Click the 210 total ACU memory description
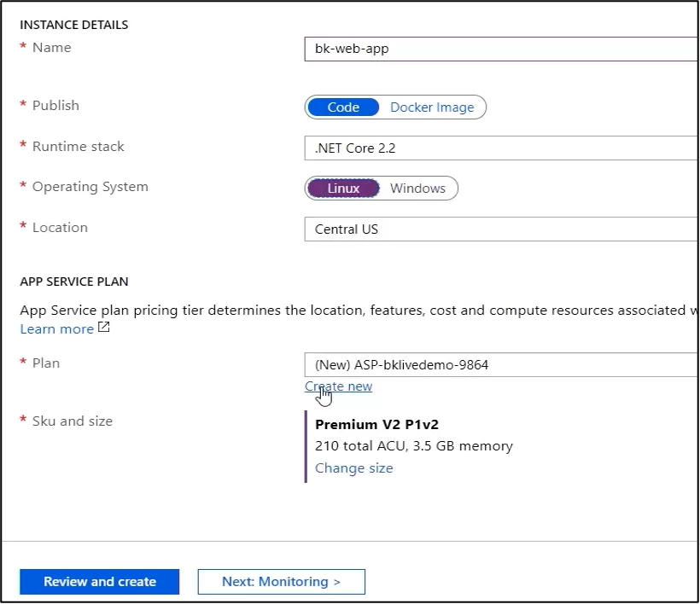This screenshot has width=700, height=604. click(414, 446)
